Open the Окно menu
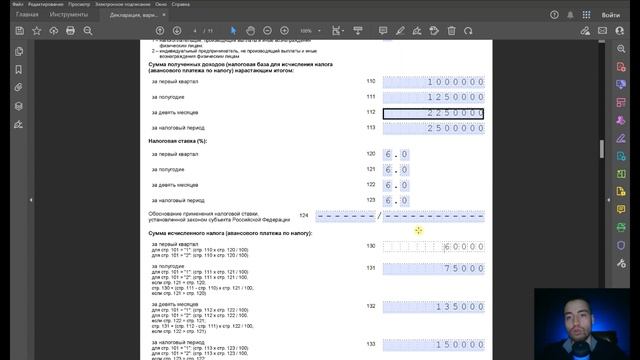This screenshot has width=640, height=360. point(161,4)
